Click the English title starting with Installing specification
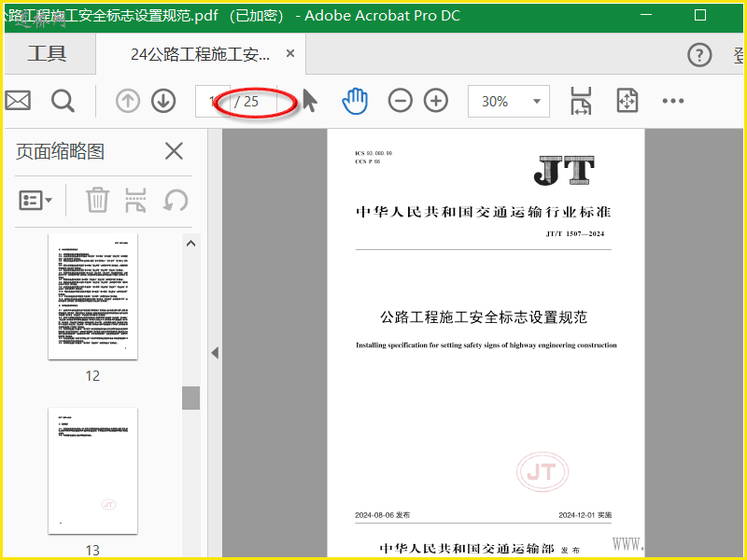Image resolution: width=747 pixels, height=560 pixels. 486,345
